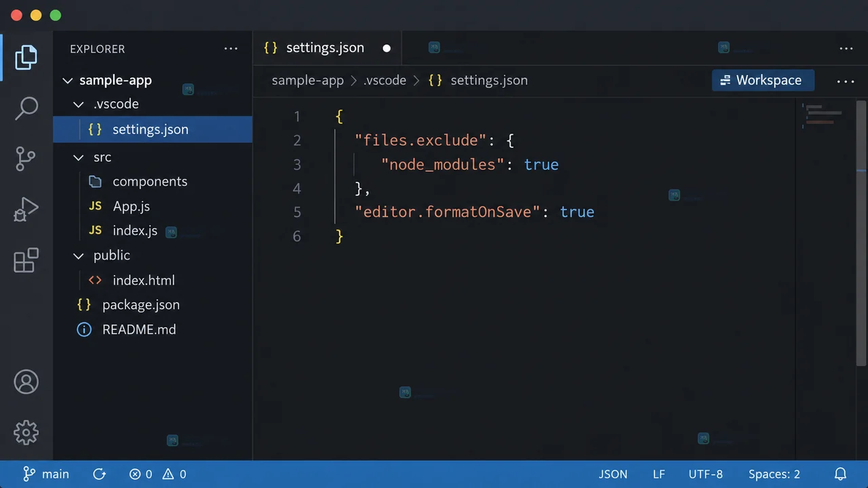
Task: Click line number 3 in the gutter
Action: (297, 164)
